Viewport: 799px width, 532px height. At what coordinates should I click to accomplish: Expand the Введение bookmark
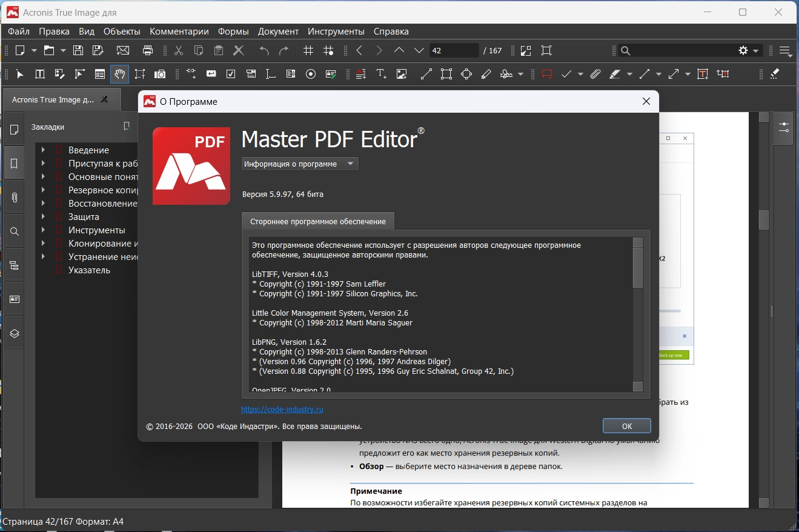point(43,150)
